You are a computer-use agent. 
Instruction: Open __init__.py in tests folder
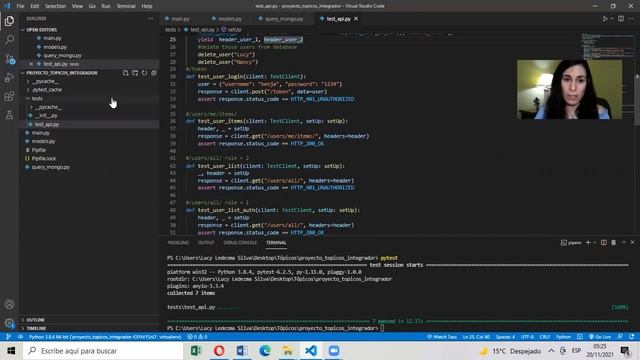coord(46,116)
